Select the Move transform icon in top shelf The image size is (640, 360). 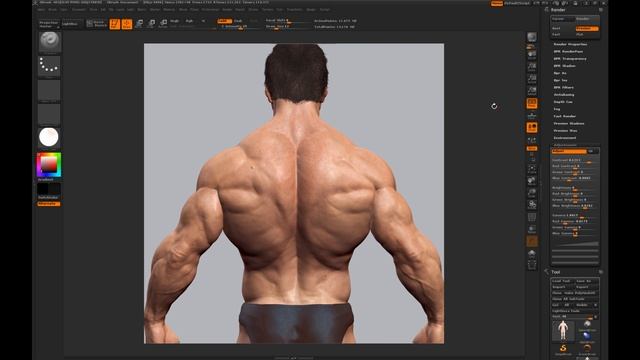click(x=139, y=24)
